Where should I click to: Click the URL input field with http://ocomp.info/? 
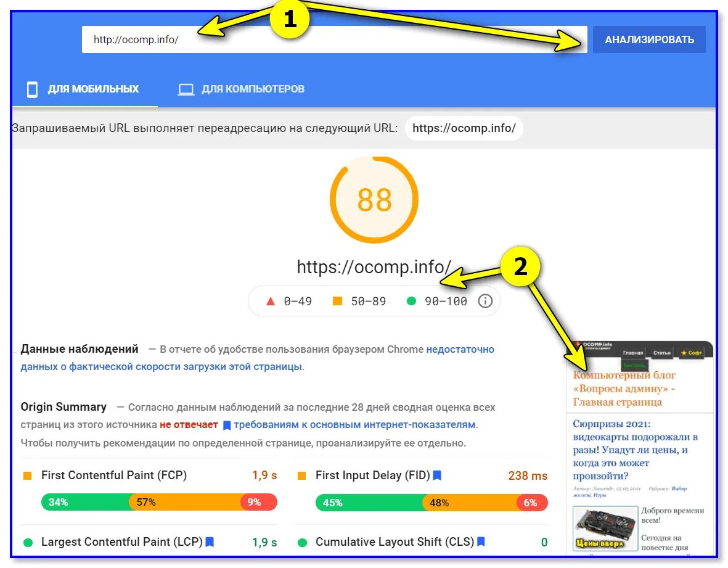pyautogui.click(x=334, y=39)
